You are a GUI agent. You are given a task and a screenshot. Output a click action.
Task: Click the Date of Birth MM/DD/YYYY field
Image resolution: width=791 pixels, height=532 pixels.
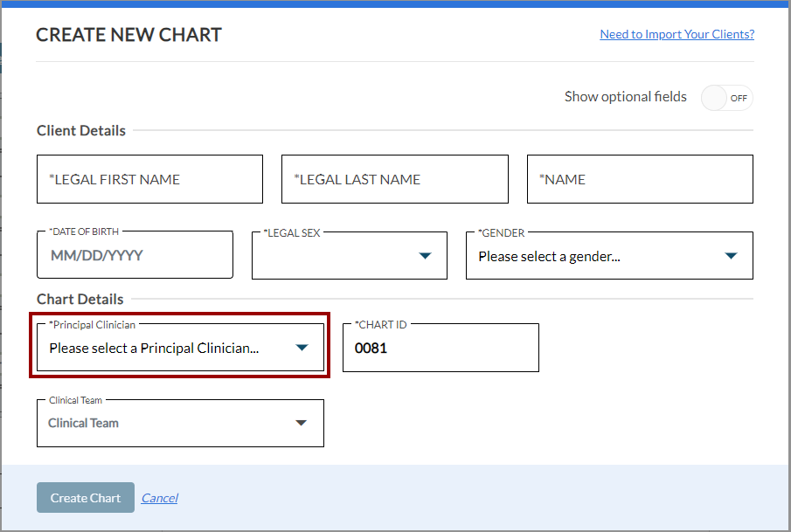point(135,256)
